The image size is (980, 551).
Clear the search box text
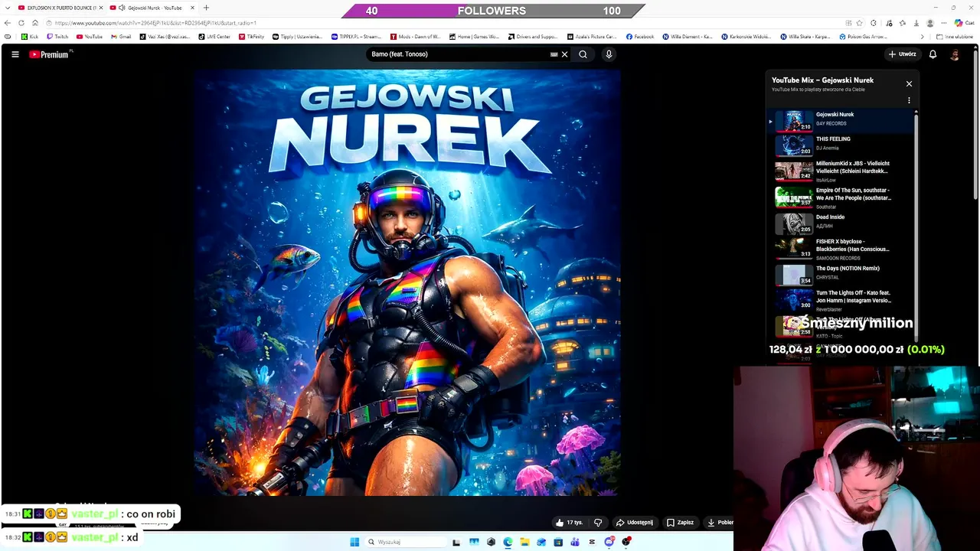point(564,54)
